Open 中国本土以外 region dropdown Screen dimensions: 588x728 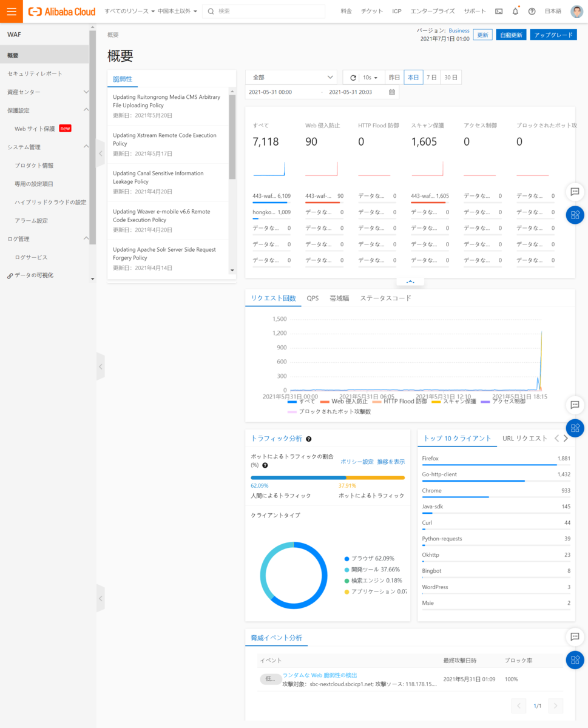point(177,12)
